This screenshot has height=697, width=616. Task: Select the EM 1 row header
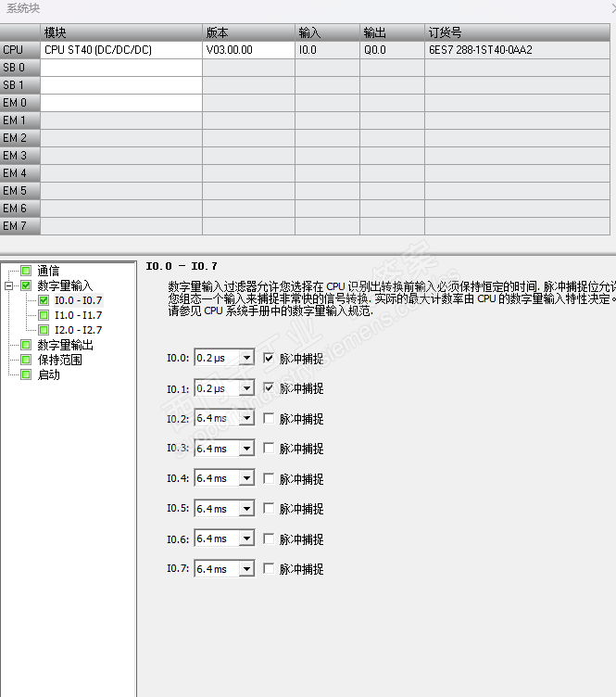(20, 120)
